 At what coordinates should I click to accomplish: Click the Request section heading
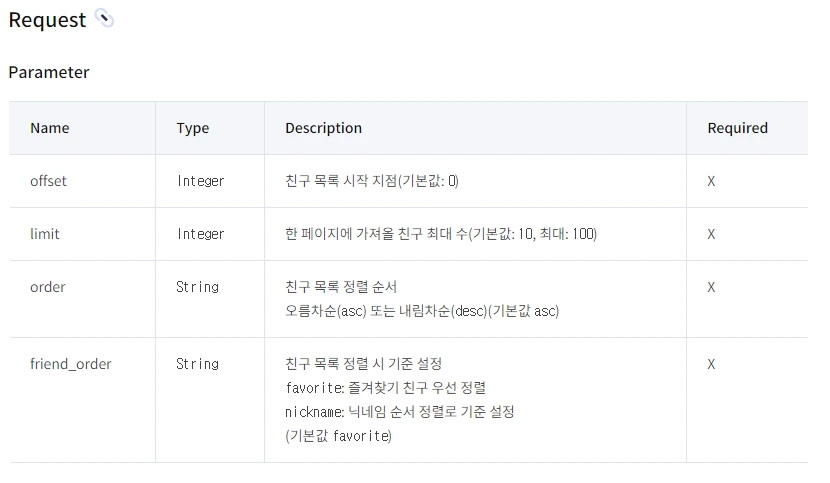pos(47,20)
